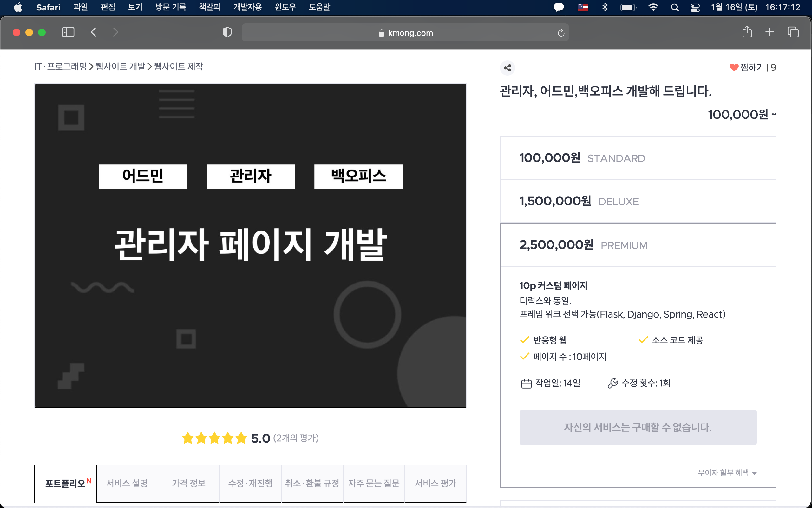Image resolution: width=812 pixels, height=508 pixels.
Task: Open a new tab with plus icon
Action: click(770, 32)
